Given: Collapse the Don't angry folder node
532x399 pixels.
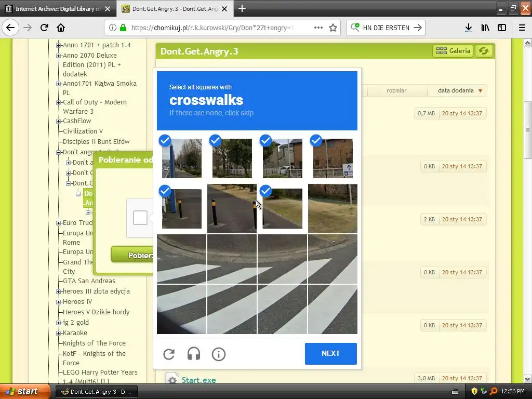Looking at the screenshot, I should [x=58, y=152].
